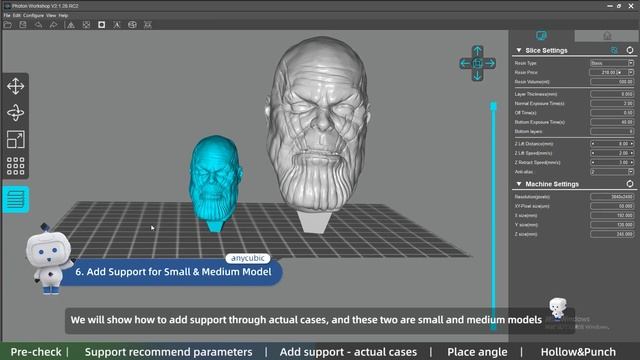Viewport: 640px width, 360px height.
Task: Click the Y size value field
Action: (612, 225)
